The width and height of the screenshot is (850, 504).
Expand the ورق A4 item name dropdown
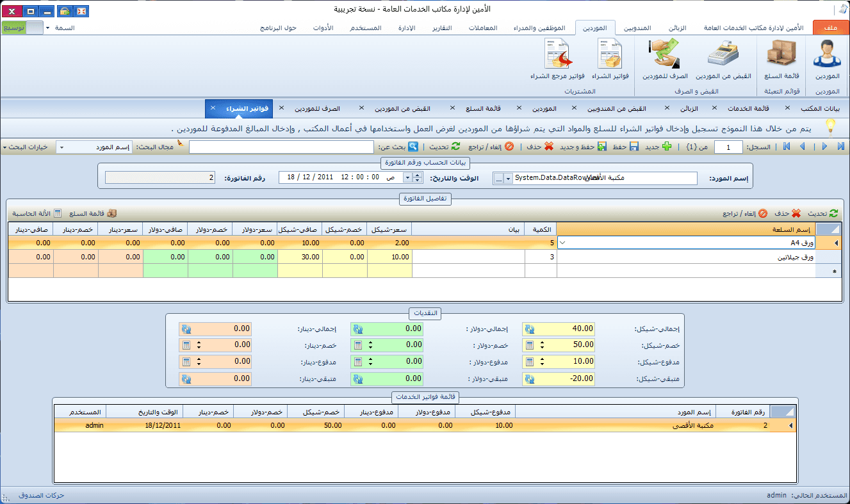coord(562,243)
